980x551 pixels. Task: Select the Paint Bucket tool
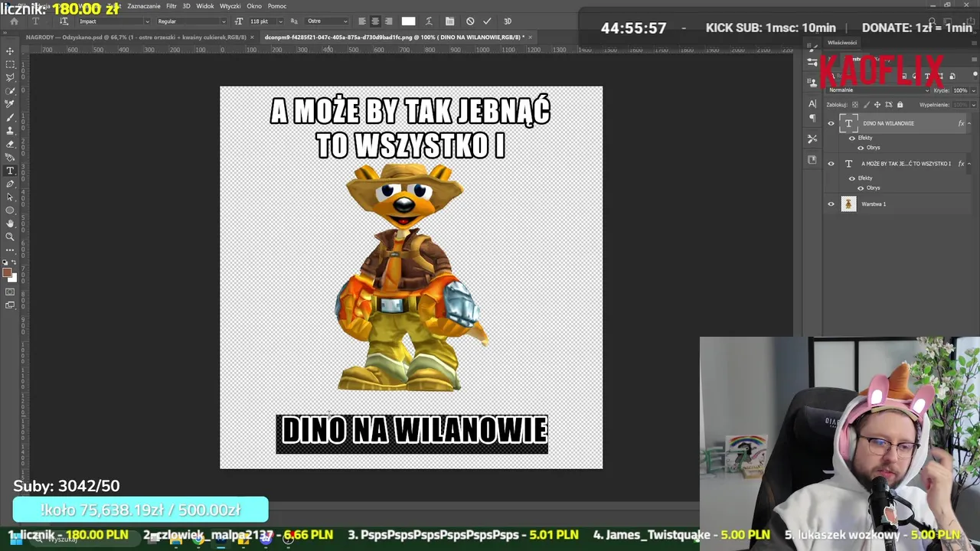(x=10, y=157)
